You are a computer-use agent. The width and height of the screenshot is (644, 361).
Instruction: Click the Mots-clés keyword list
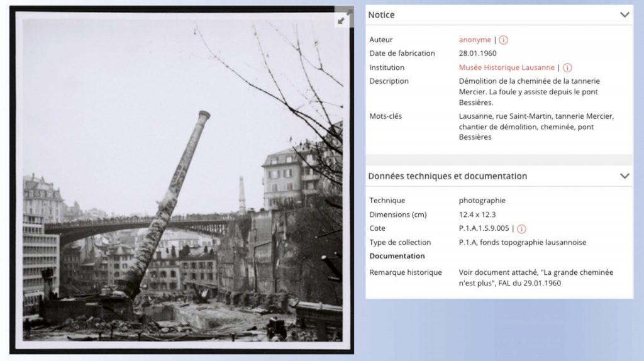click(535, 126)
